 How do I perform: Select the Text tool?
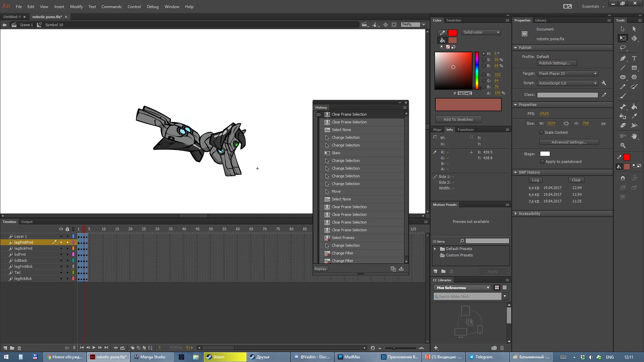pos(634,58)
